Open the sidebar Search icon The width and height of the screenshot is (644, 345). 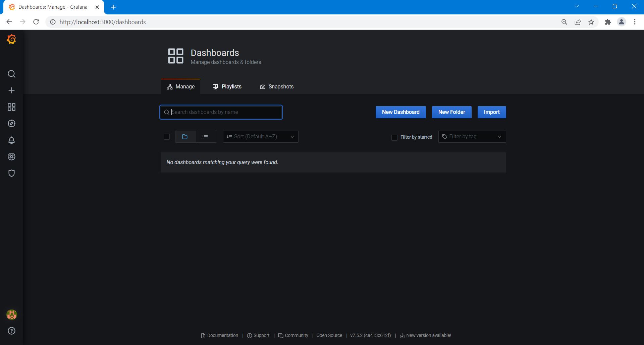pos(11,74)
